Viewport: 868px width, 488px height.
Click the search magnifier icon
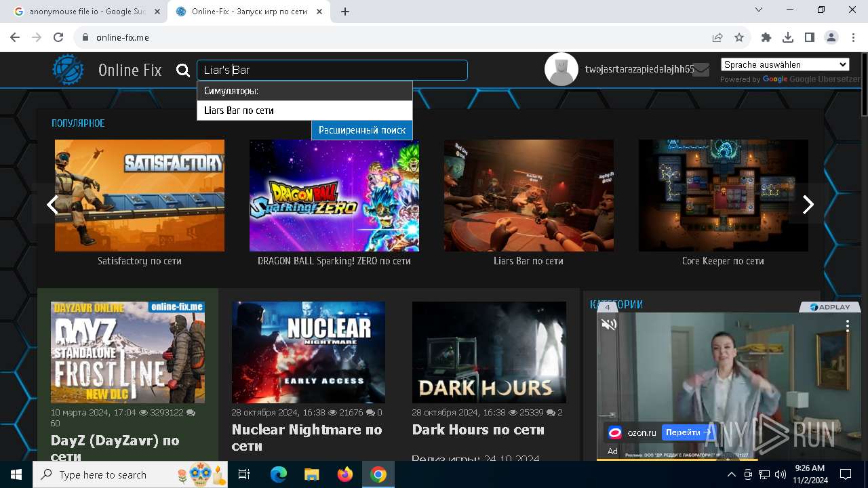tap(183, 70)
